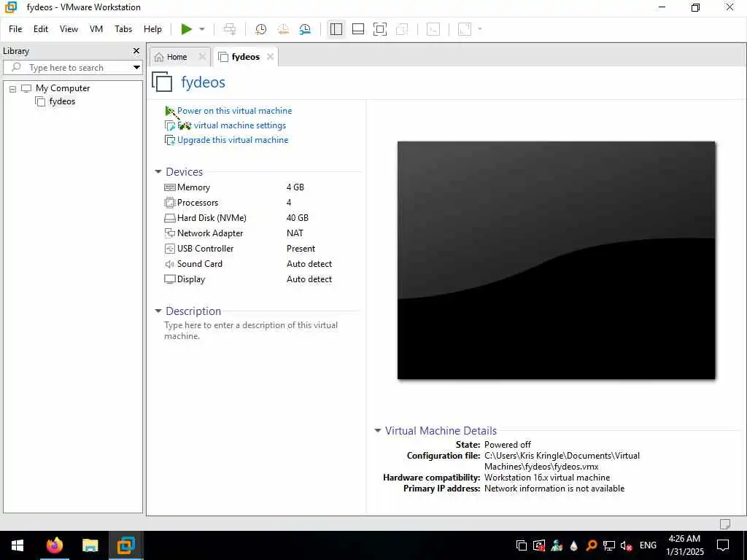The width and height of the screenshot is (747, 560).
Task: Click the message log status bar icon
Action: [725, 524]
